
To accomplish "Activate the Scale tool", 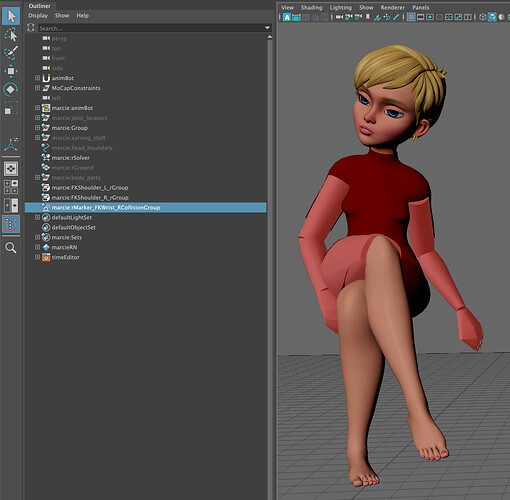I will [x=11, y=108].
